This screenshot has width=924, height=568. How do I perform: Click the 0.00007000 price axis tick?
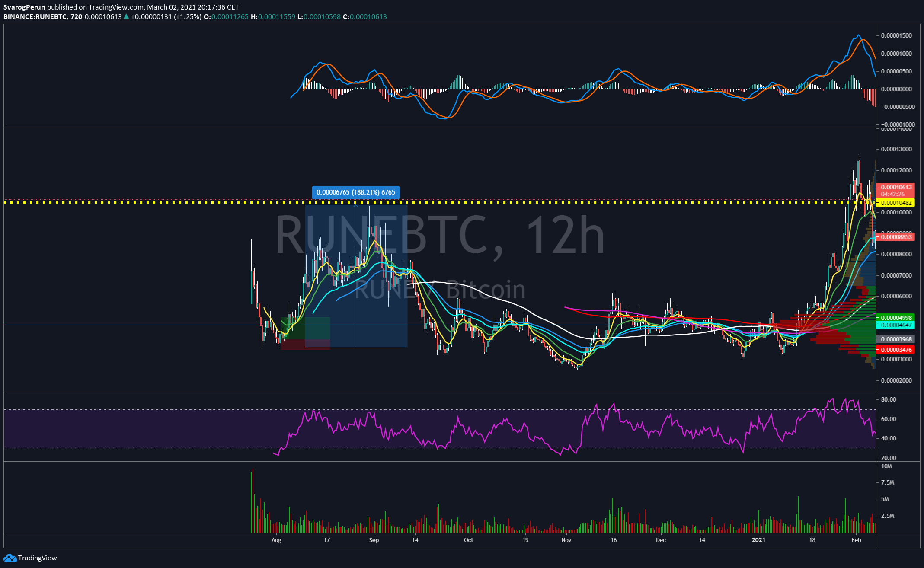click(x=896, y=275)
